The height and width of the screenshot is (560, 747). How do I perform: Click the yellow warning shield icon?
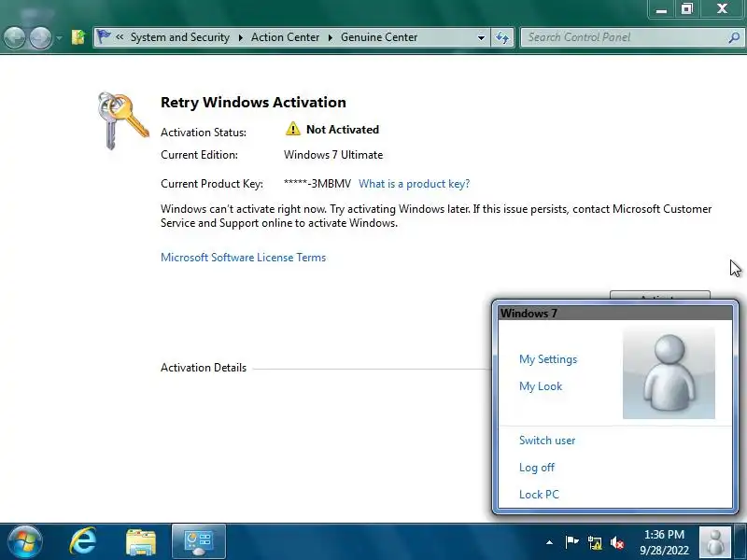[x=292, y=129]
